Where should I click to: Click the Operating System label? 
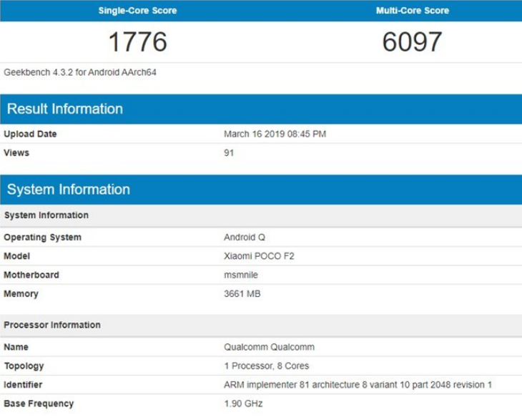point(43,237)
